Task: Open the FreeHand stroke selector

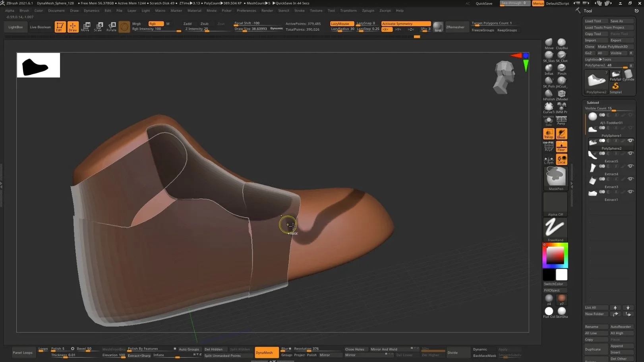Action: [x=555, y=230]
